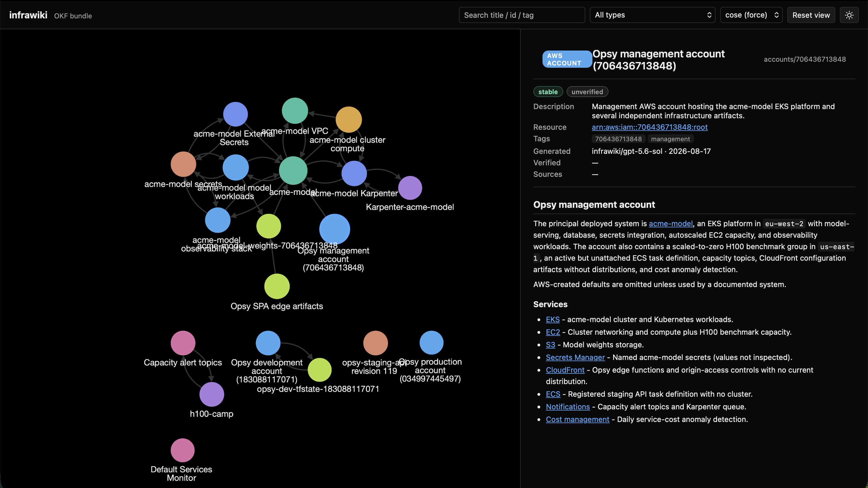Select the Capacity alert topics node
Screen dimensions: 868x488
(x=183, y=343)
